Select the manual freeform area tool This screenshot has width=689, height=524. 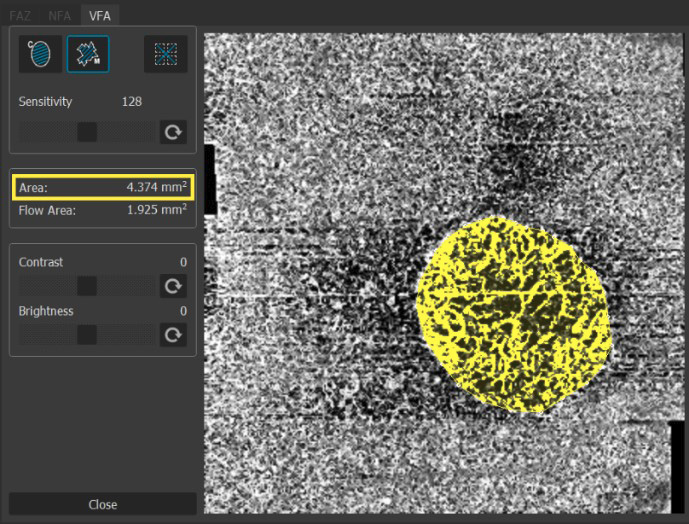pyautogui.click(x=88, y=55)
